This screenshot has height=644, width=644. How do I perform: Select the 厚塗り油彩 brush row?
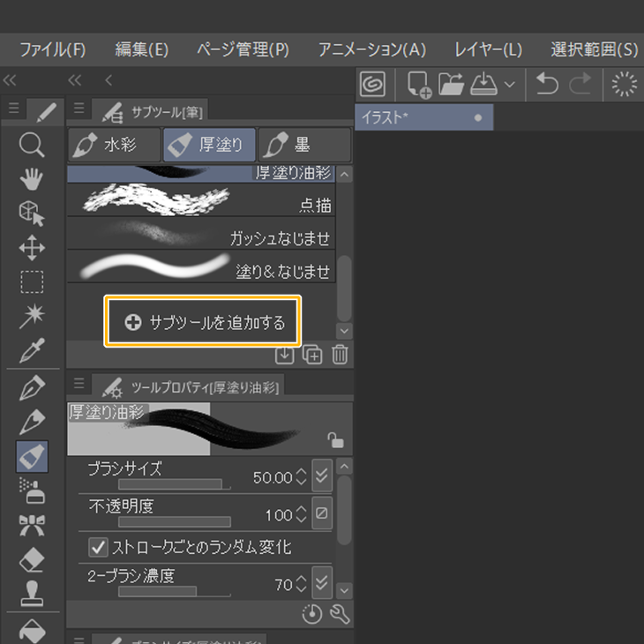pos(201,174)
